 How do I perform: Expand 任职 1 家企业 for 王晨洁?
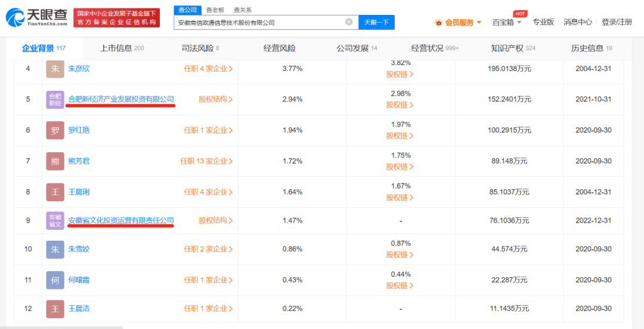(x=208, y=308)
